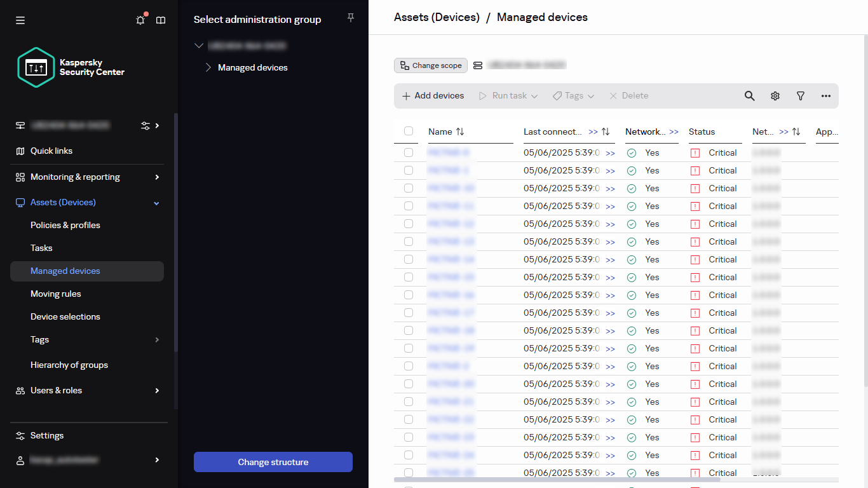Open Policies & profiles page
This screenshot has height=488, width=868.
click(x=65, y=225)
